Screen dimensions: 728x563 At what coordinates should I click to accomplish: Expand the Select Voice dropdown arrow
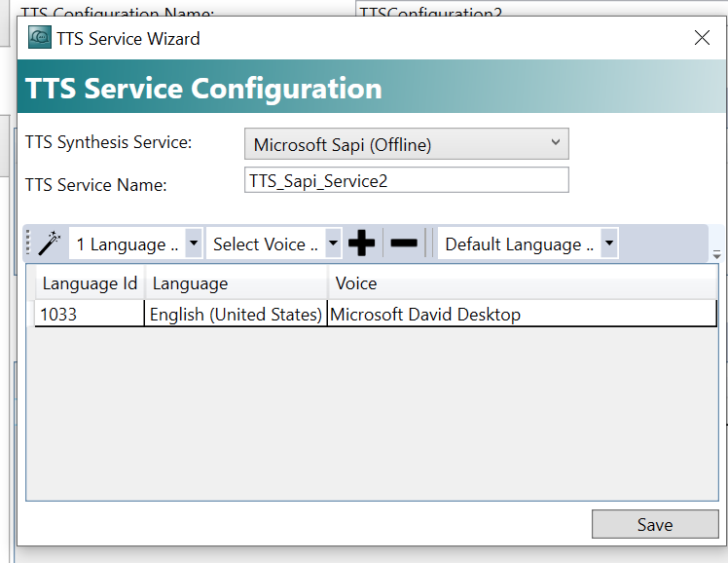333,243
